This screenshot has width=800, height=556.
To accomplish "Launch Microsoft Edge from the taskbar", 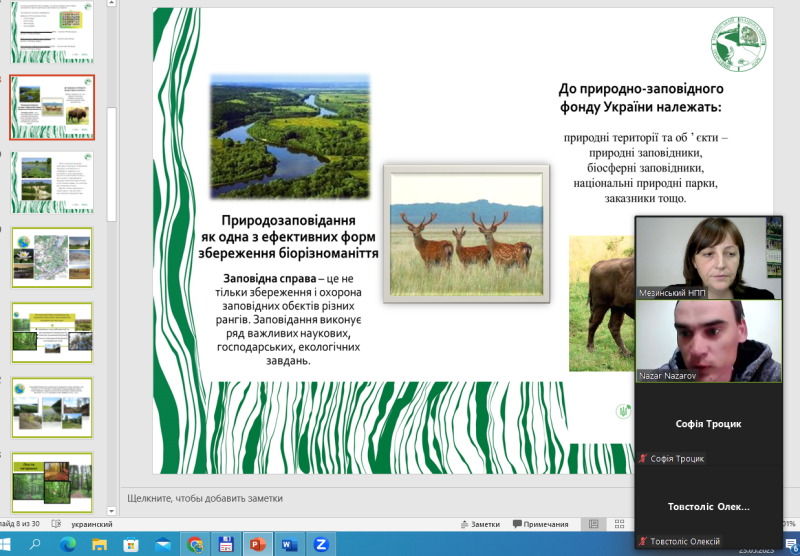I will 67,545.
